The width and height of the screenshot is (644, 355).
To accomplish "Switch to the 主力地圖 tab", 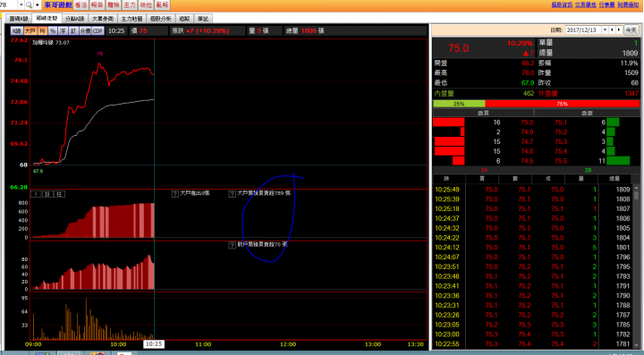I will point(131,19).
